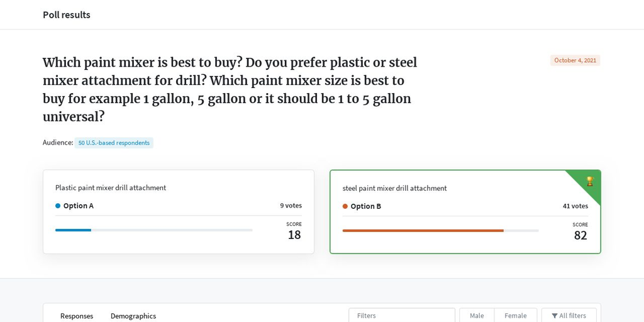This screenshot has width=644, height=322.
Task: Click the 9 votes count
Action: coord(291,206)
